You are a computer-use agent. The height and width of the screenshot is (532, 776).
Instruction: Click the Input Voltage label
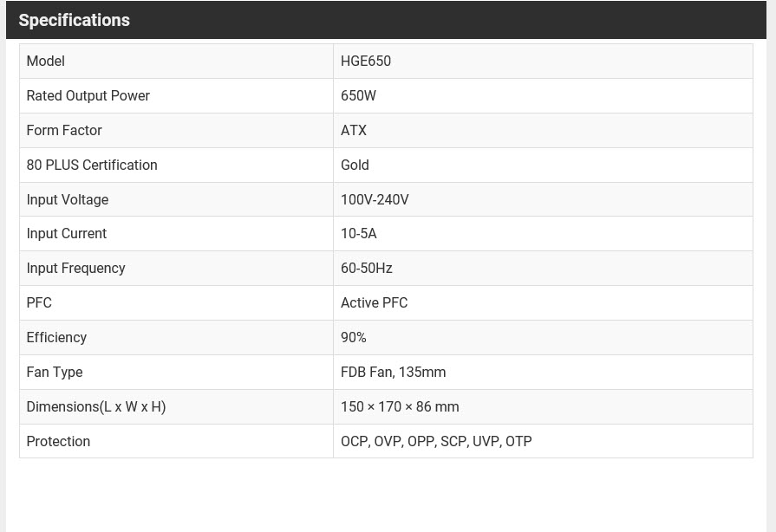tap(67, 200)
